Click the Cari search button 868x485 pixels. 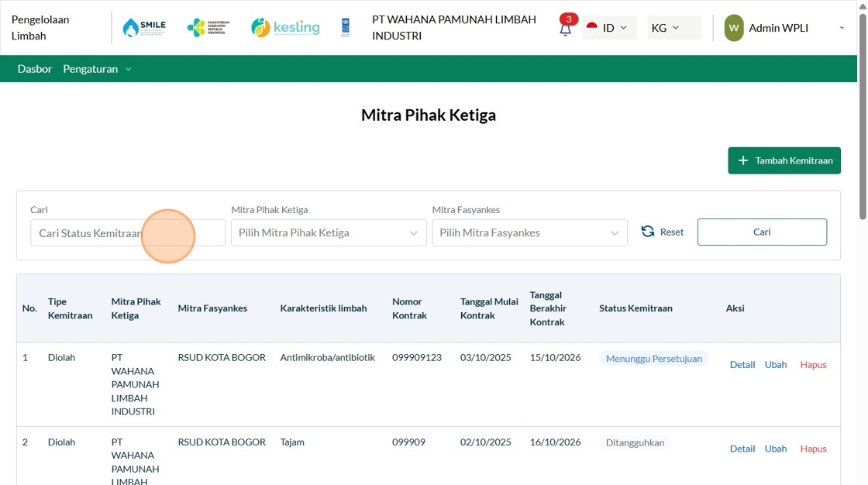pos(762,232)
